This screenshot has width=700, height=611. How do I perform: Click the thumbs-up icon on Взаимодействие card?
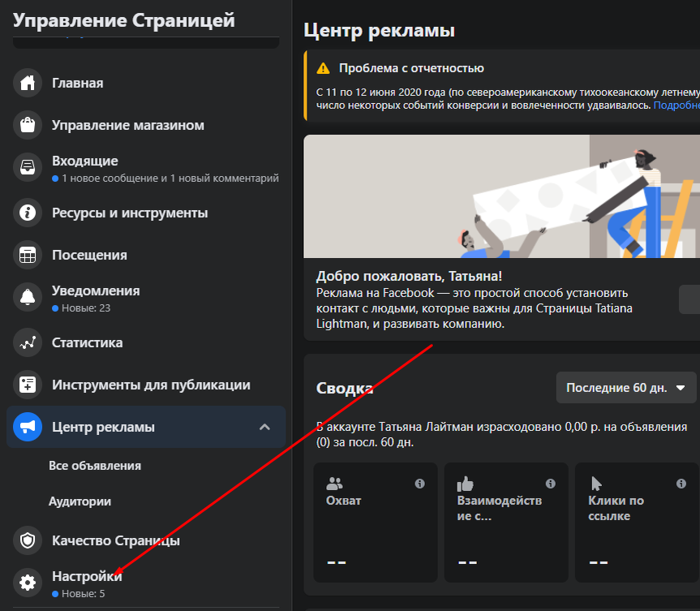pyautogui.click(x=465, y=484)
